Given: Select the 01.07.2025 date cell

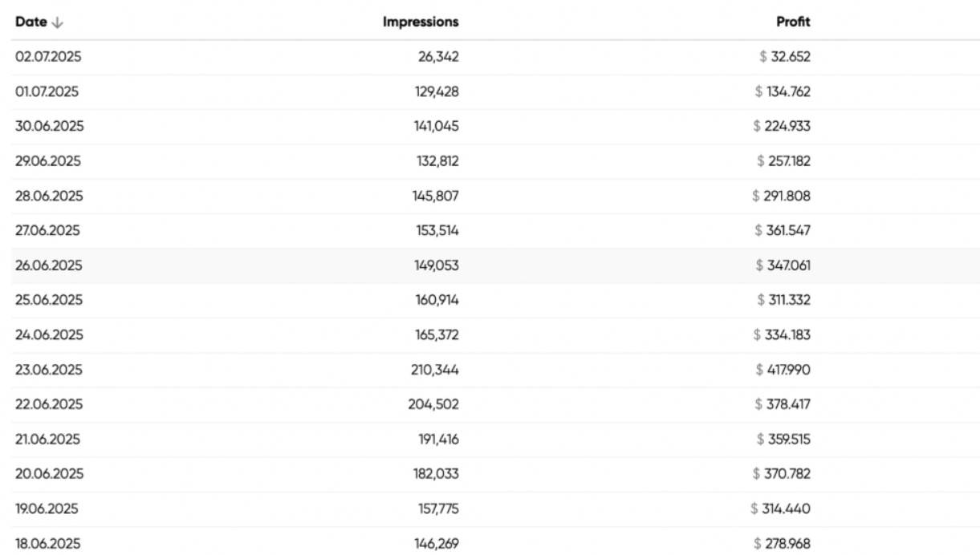Looking at the screenshot, I should pos(47,91).
